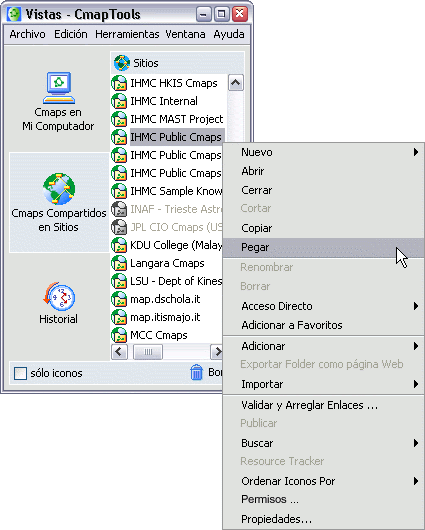Viewport: 425px width, 530px height.
Task: Click the trash can Borrar icon
Action: (196, 372)
